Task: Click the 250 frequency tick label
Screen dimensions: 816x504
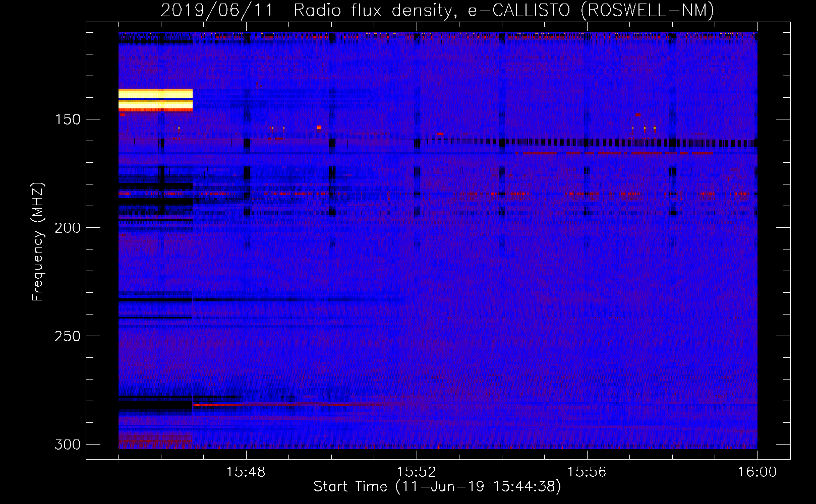Action: click(68, 336)
